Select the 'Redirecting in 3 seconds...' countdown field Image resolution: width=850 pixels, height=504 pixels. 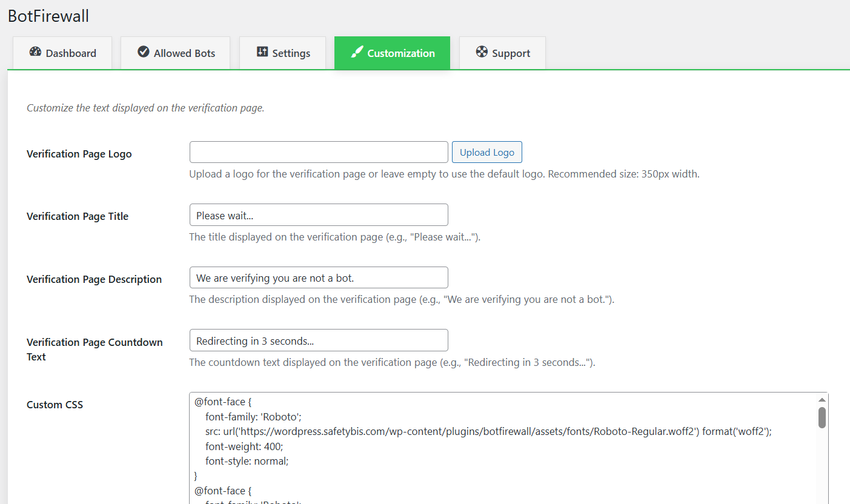pyautogui.click(x=318, y=340)
